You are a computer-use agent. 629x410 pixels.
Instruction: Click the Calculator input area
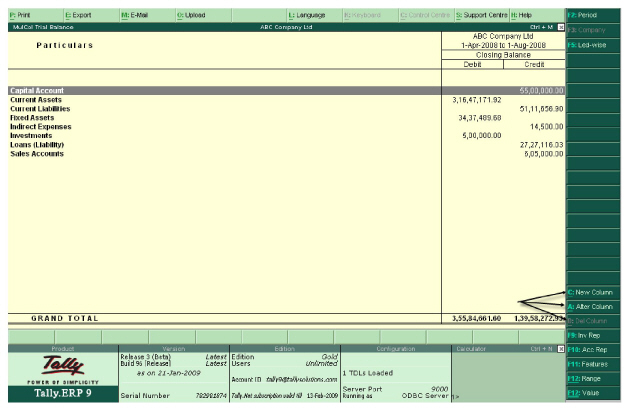[508, 377]
